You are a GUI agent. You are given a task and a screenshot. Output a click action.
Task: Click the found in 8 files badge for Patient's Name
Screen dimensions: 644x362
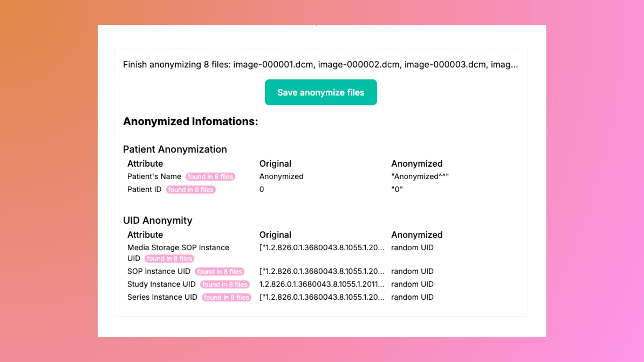pos(210,177)
